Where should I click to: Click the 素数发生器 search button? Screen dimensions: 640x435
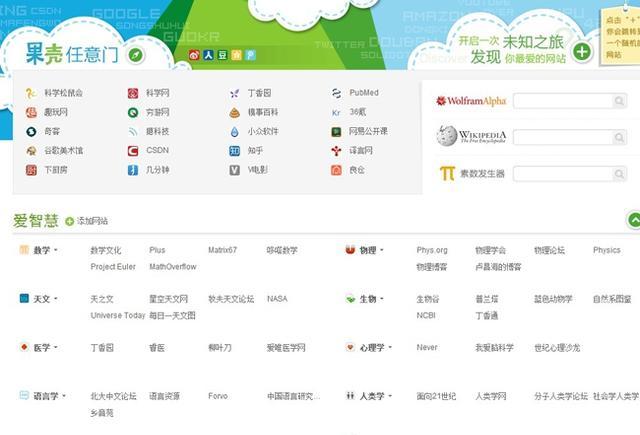click(x=619, y=174)
